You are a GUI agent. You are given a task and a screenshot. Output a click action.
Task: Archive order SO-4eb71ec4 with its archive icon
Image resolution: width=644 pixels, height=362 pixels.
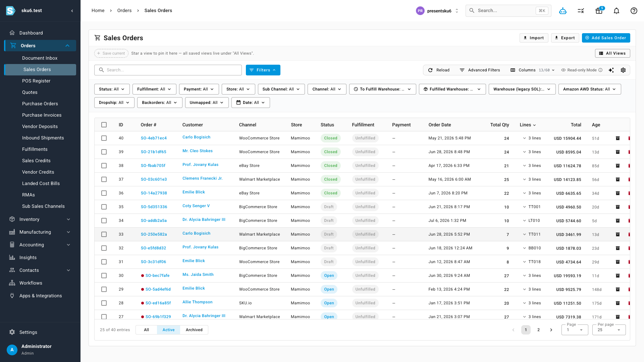coord(618,138)
